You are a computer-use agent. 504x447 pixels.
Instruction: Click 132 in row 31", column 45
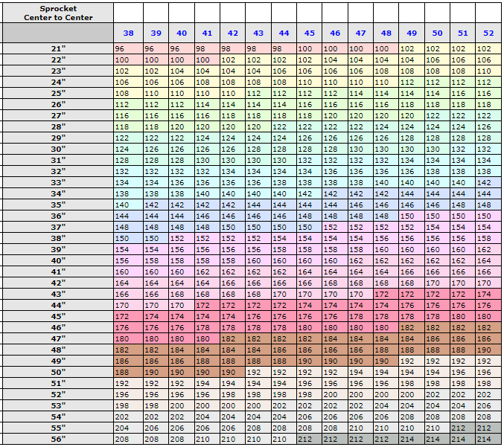tap(310, 160)
